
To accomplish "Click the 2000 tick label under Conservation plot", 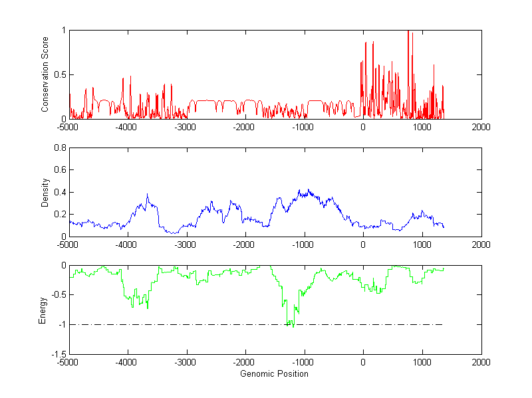I will click(481, 127).
